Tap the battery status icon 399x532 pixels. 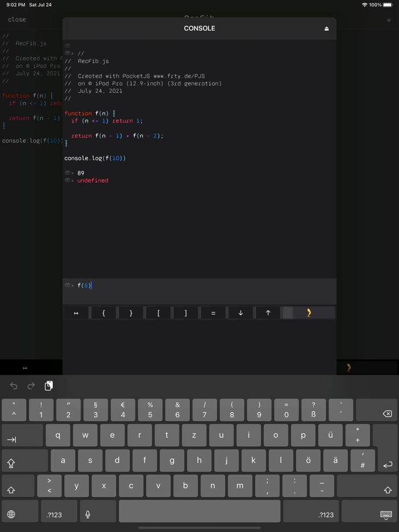tap(388, 5)
